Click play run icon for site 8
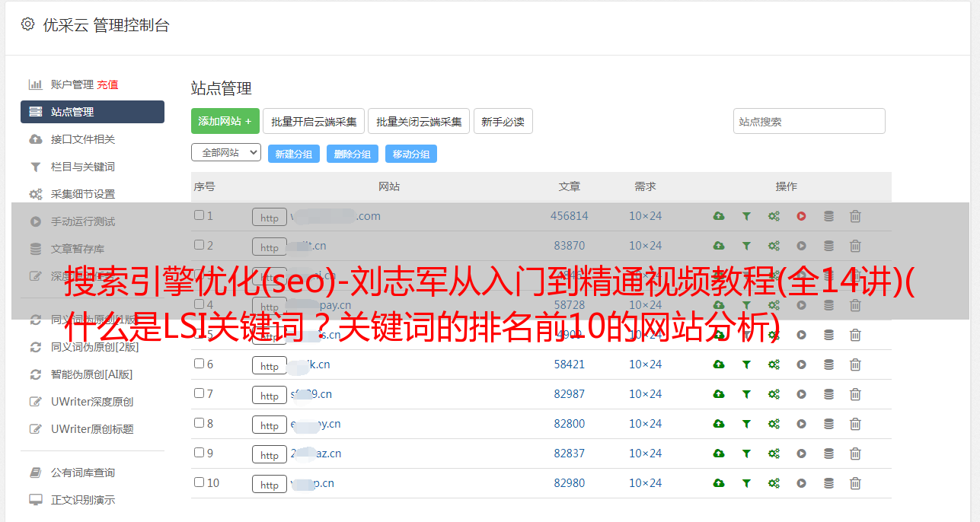 pyautogui.click(x=801, y=424)
